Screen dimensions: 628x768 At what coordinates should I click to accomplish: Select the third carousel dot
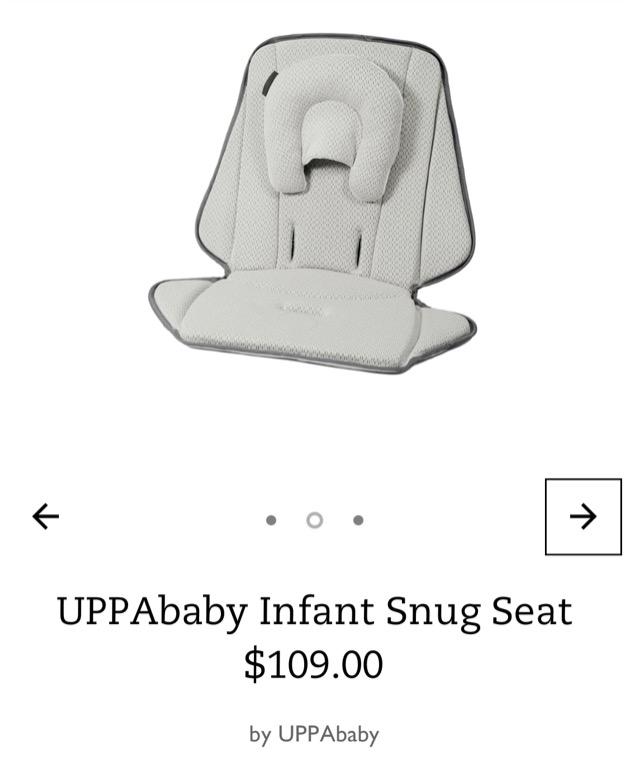tap(358, 520)
